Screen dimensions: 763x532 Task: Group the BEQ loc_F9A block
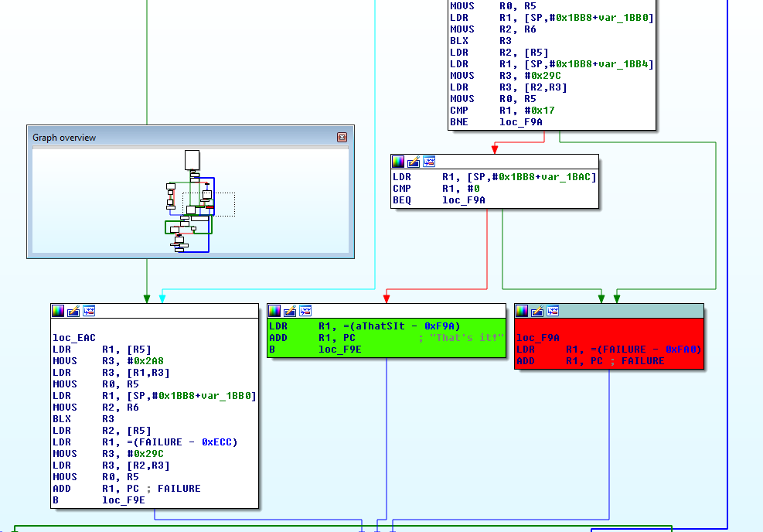tap(428, 162)
